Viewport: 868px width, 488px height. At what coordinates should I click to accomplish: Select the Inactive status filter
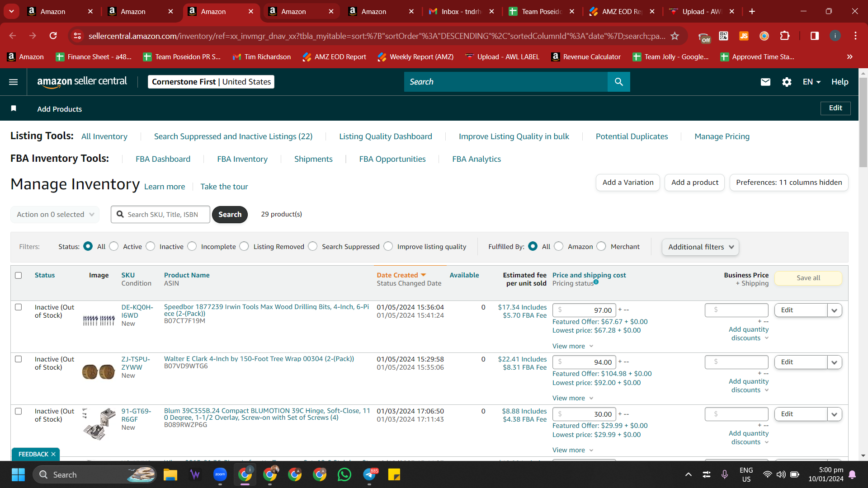tap(151, 246)
